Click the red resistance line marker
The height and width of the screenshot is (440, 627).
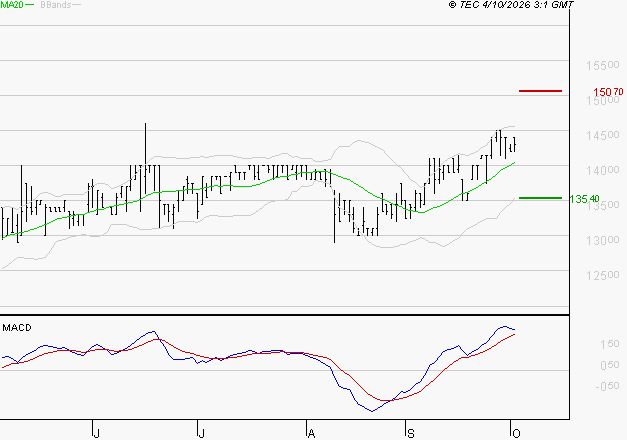540,91
